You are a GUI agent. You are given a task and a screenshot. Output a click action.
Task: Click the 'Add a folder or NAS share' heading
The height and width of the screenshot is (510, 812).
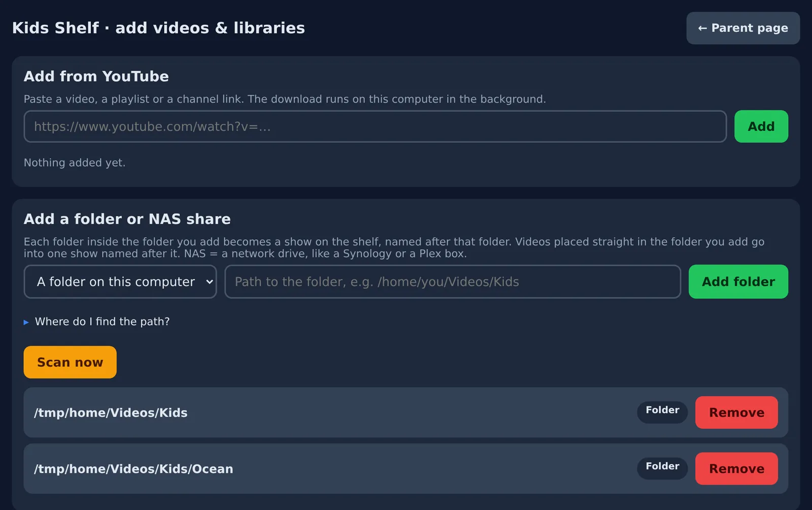pos(127,219)
